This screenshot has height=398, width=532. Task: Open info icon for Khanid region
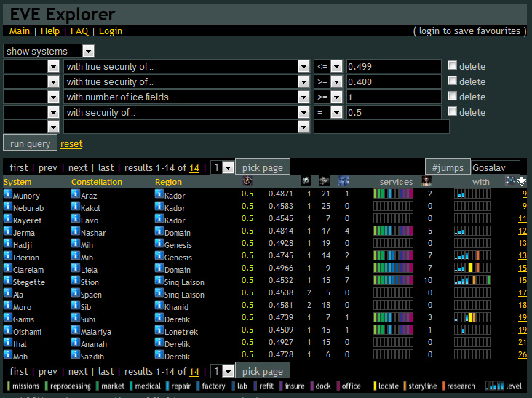point(159,305)
